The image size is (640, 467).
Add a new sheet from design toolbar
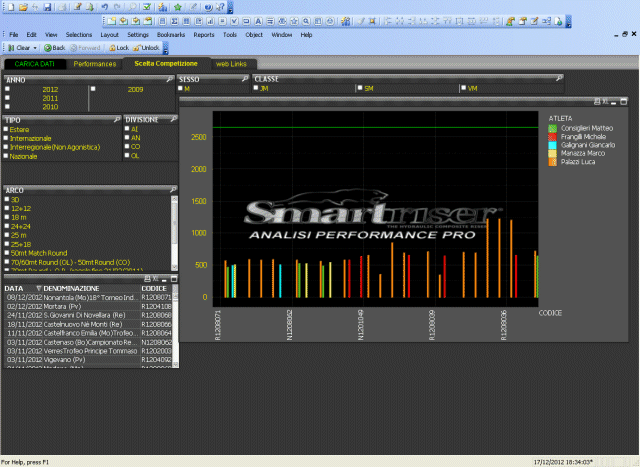[x=111, y=21]
